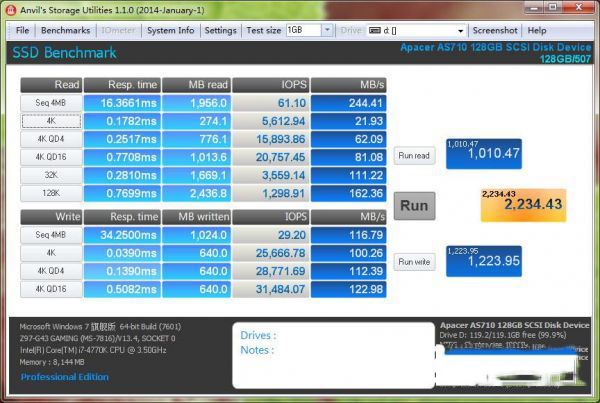Select the Write 4K QD4 test button
The height and width of the screenshot is (403, 600).
pyautogui.click(x=51, y=271)
